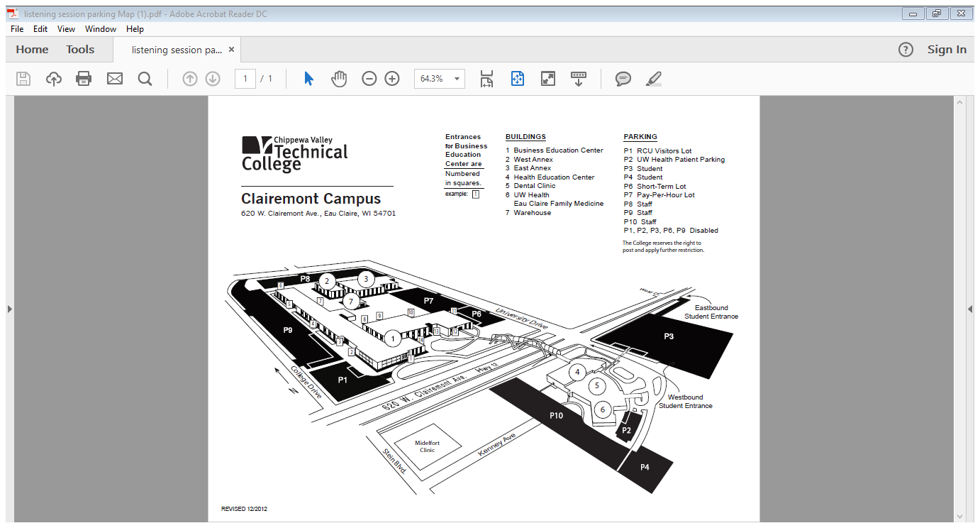Enable the arrow Selection tool

pos(308,79)
